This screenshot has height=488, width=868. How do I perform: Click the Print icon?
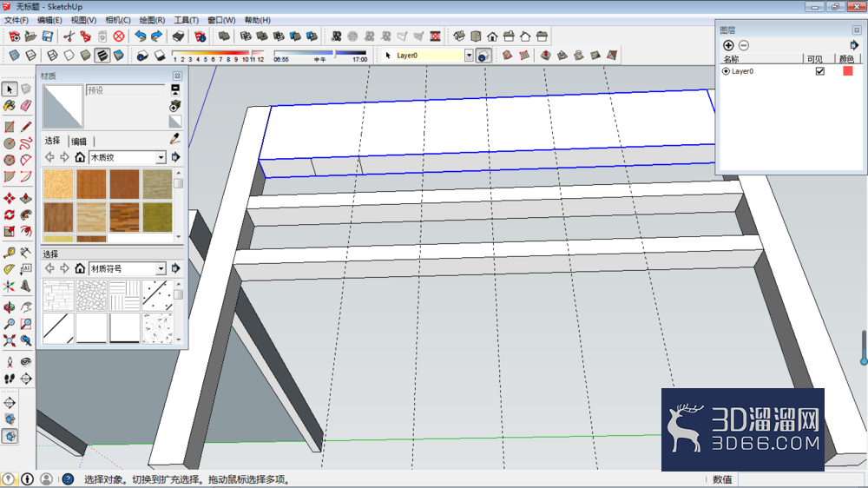pos(178,36)
